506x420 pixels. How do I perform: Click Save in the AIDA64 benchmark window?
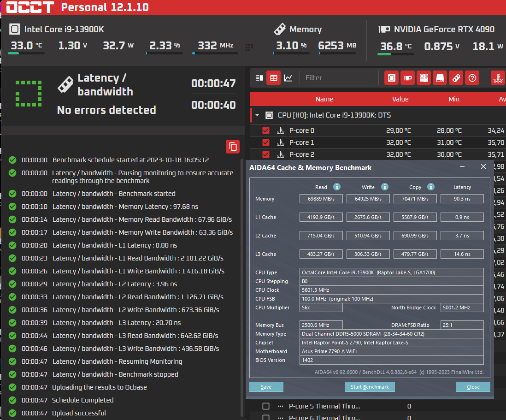coord(266,387)
